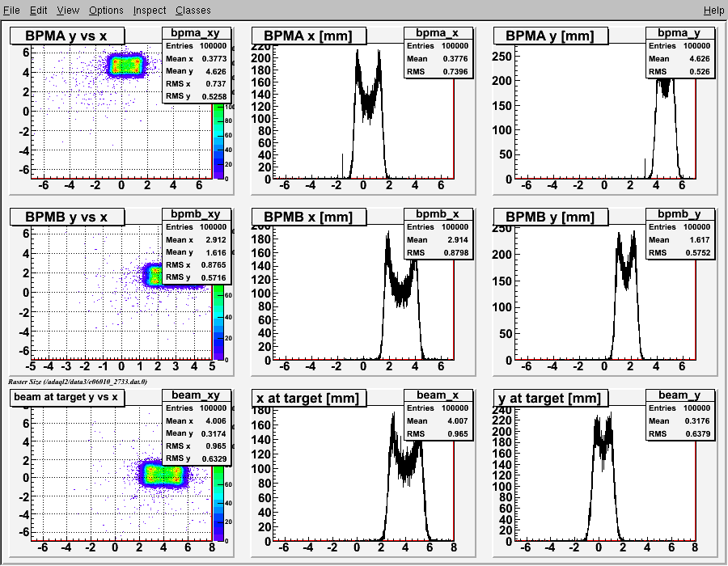Click 'Mean x 2.912' in bpmb_xy stats

coord(197,240)
